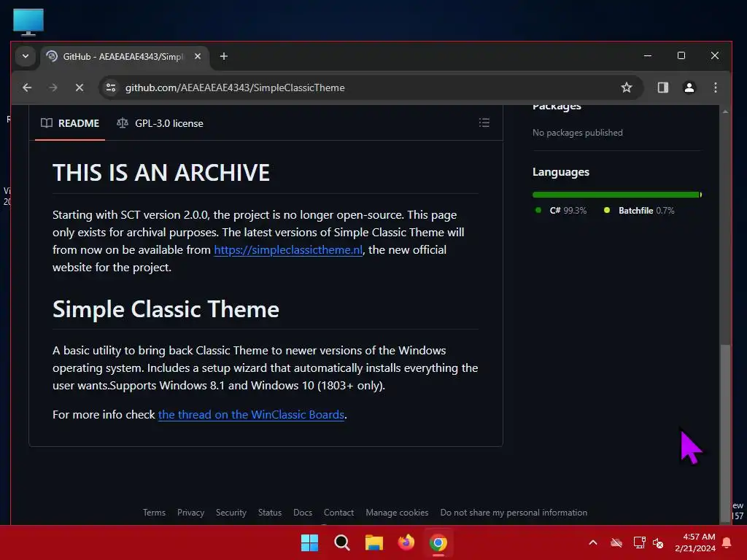747x560 pixels.
Task: Switch to the GPL-3.0 license tab
Action: 160,123
